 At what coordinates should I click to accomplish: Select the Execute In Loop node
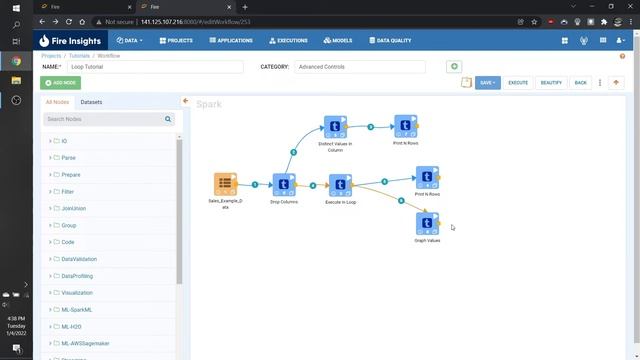[340, 185]
